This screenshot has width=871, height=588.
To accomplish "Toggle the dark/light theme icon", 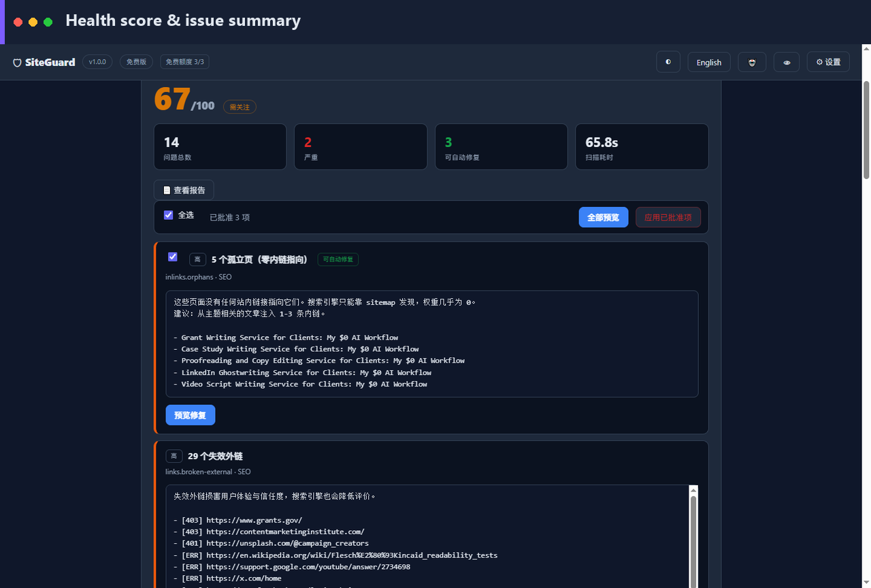I will coord(668,62).
